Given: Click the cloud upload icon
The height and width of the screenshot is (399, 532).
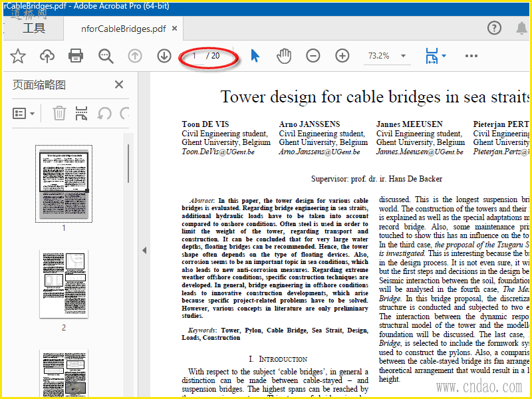Looking at the screenshot, I should click(47, 56).
